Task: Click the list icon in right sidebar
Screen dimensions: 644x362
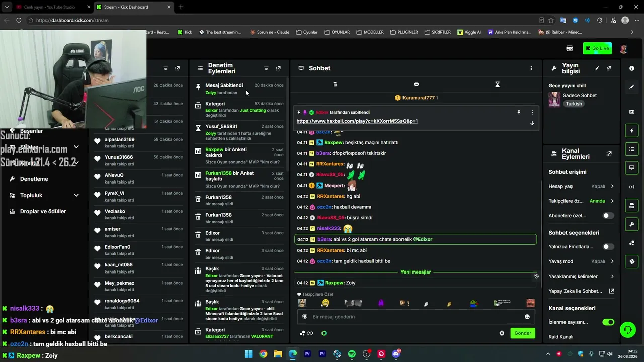Action: [x=632, y=149]
